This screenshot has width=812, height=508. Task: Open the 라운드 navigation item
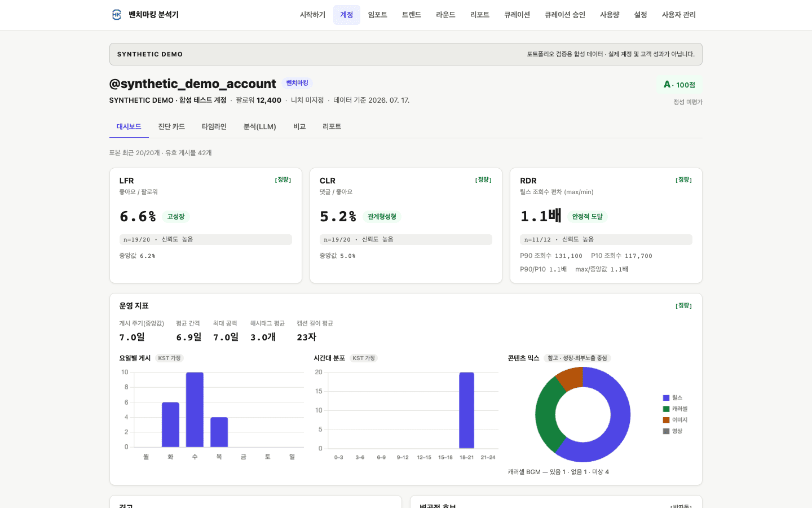pos(445,15)
